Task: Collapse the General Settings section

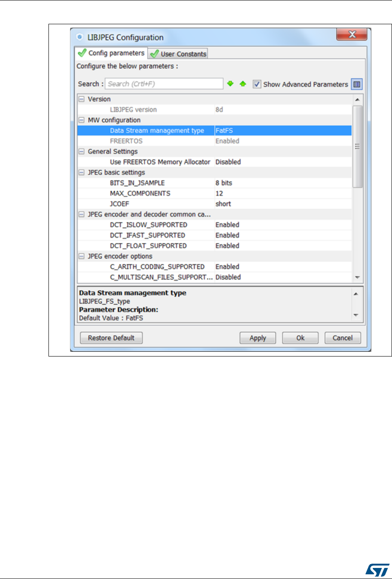Action: (81, 151)
